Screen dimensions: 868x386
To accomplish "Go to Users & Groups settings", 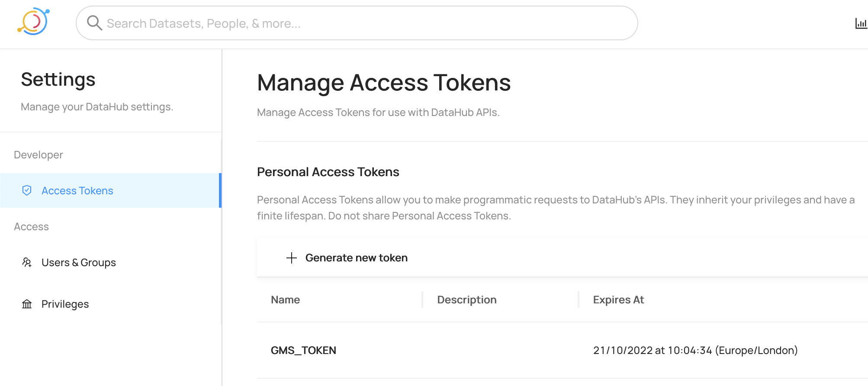I will (x=78, y=263).
